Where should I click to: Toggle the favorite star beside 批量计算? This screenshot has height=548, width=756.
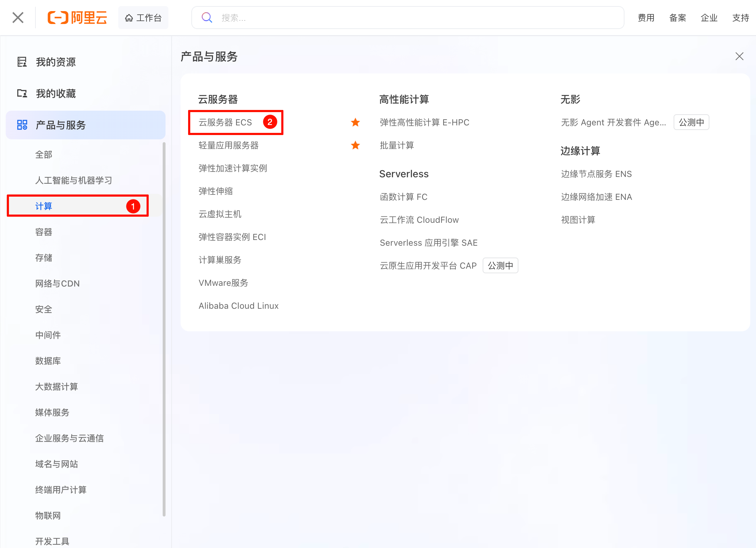(x=355, y=145)
